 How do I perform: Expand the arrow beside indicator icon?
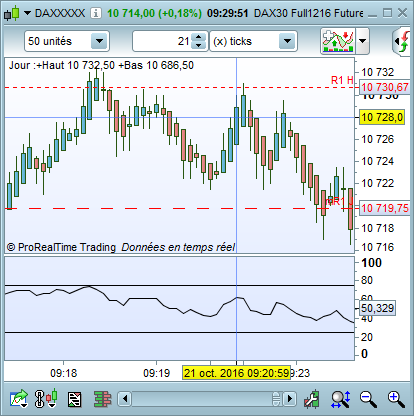point(362,41)
